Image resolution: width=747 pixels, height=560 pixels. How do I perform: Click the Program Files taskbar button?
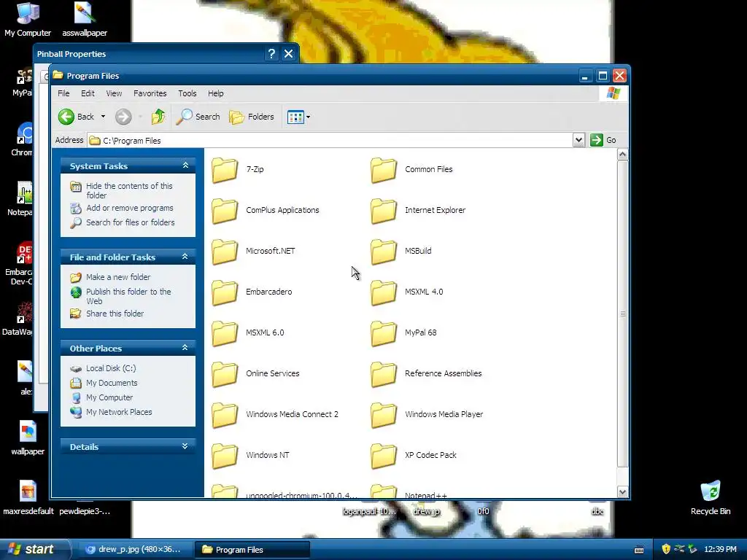252,550
